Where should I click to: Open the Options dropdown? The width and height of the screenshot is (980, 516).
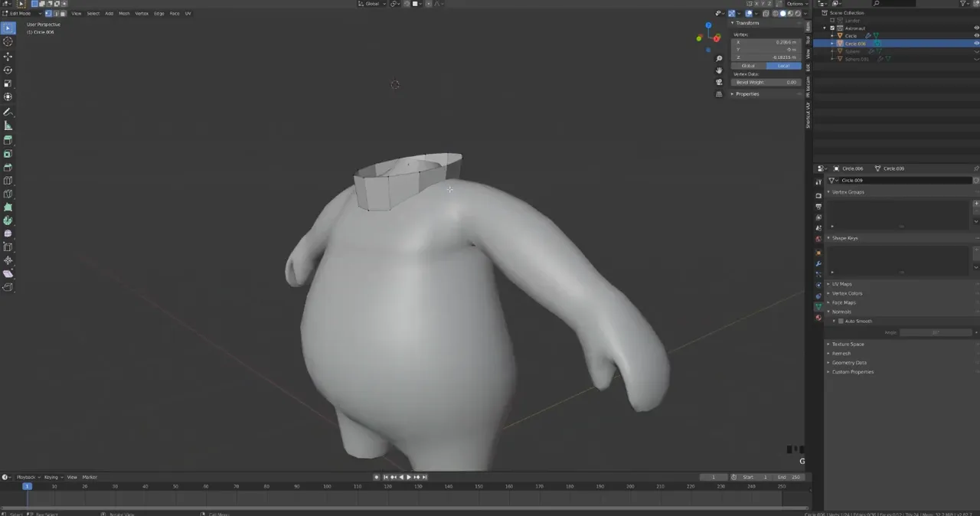point(796,4)
